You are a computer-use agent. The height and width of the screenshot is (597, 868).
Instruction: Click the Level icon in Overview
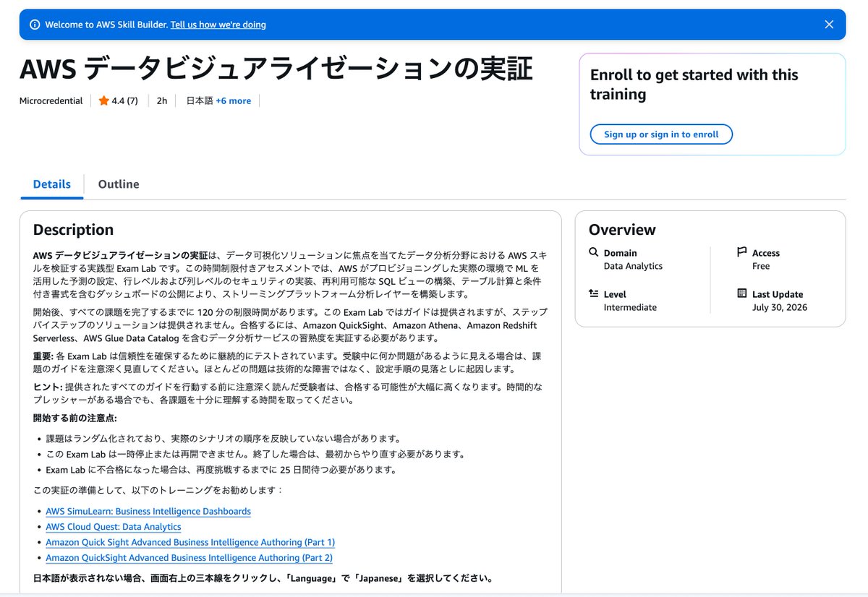coord(594,293)
